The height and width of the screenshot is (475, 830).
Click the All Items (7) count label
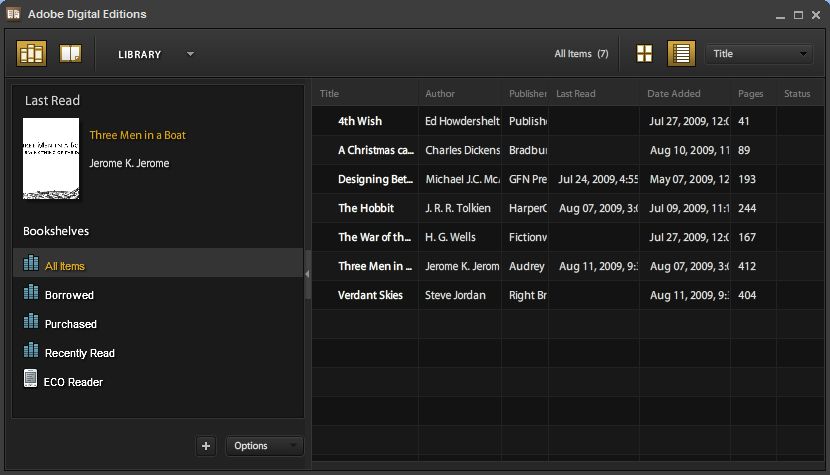pos(581,54)
